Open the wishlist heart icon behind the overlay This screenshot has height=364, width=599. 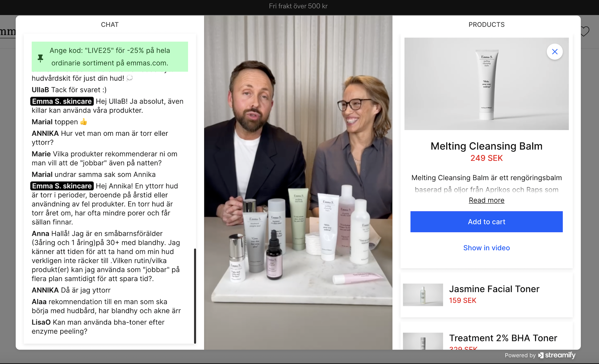click(585, 31)
